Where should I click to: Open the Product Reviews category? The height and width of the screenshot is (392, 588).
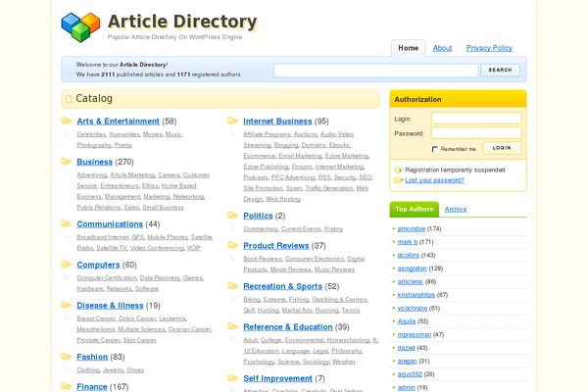[x=276, y=246]
